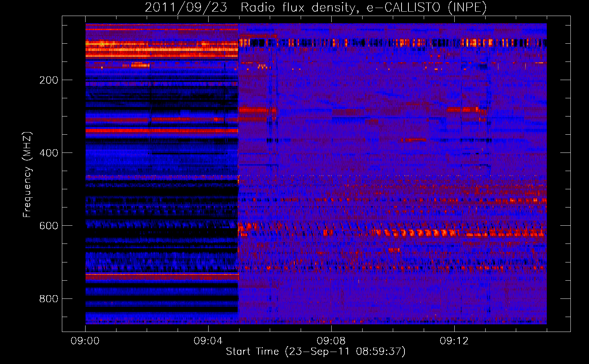
Task: Click the 600 frequency tick label
Action: [49, 226]
